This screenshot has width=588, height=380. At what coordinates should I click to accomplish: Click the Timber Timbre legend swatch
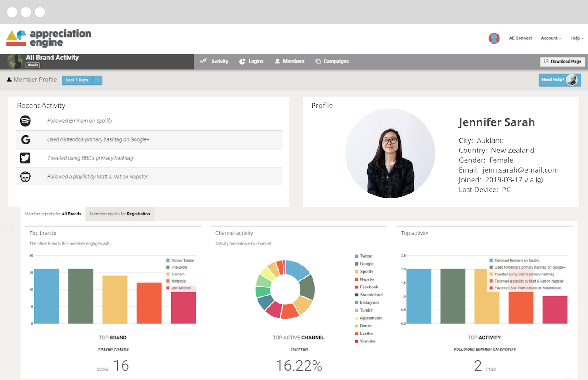coord(168,260)
